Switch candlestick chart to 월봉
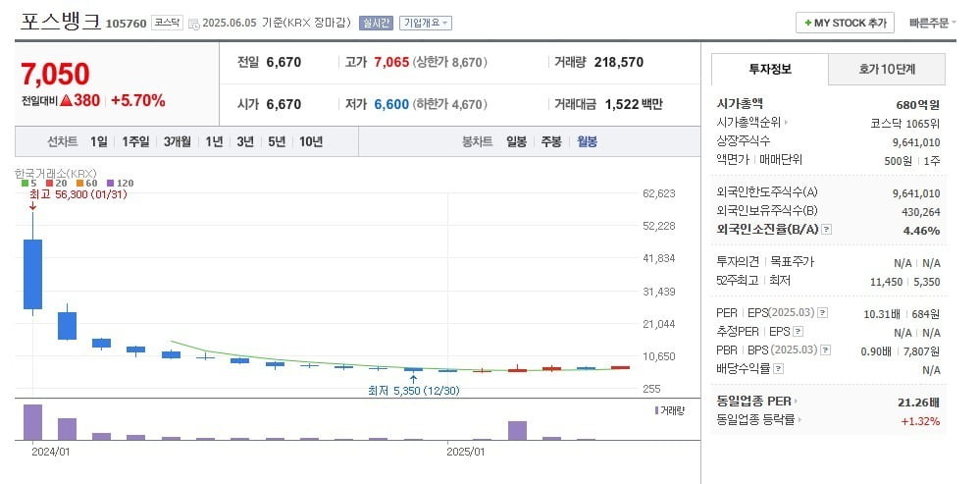 [x=587, y=142]
